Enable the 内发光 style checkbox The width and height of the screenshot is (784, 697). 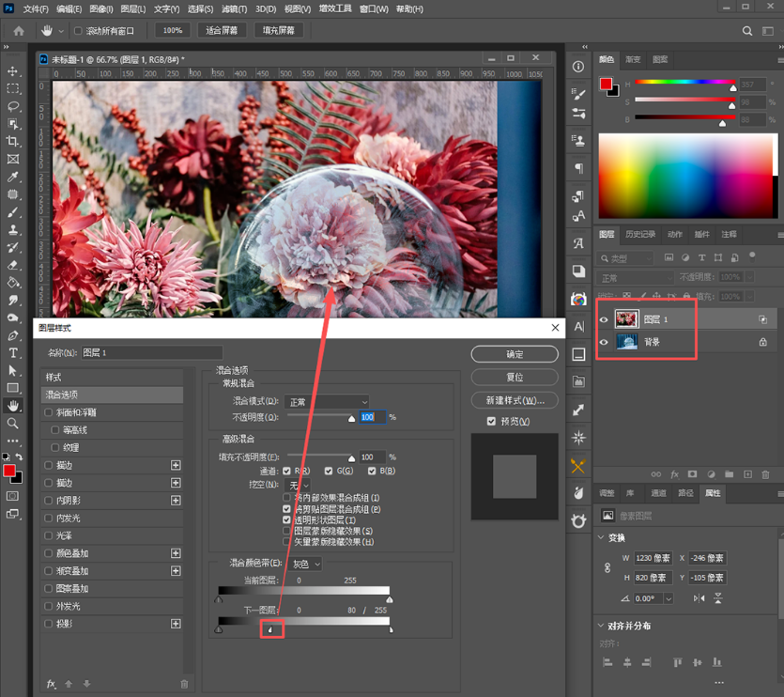pyautogui.click(x=49, y=518)
